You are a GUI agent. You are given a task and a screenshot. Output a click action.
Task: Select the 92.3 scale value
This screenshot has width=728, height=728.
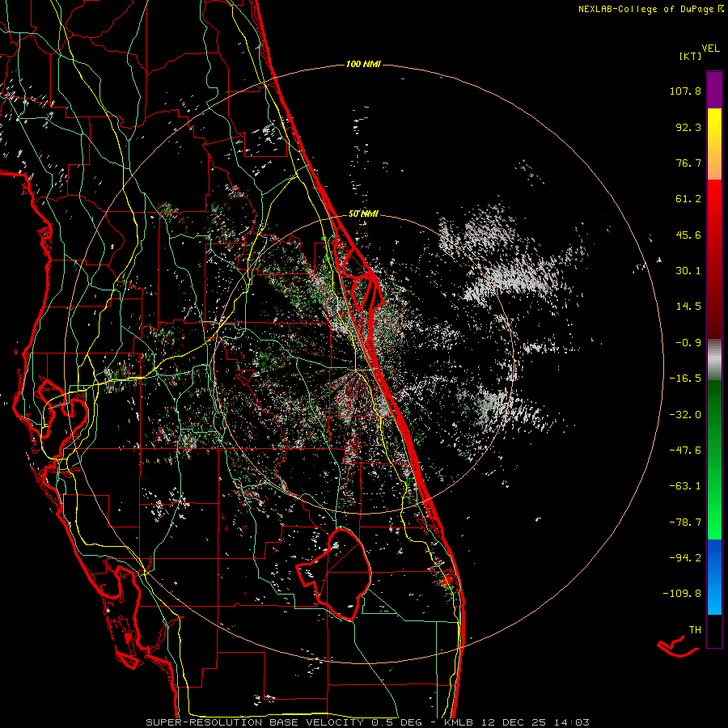(x=688, y=127)
